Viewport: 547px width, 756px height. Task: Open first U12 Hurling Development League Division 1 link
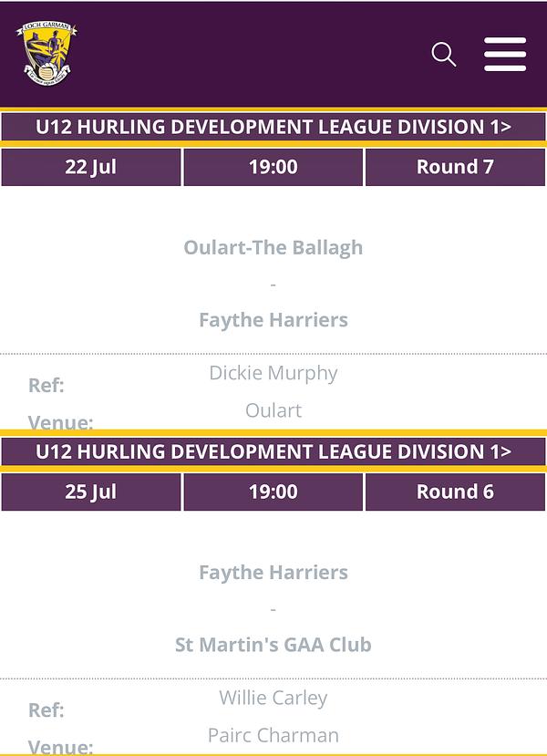273,127
